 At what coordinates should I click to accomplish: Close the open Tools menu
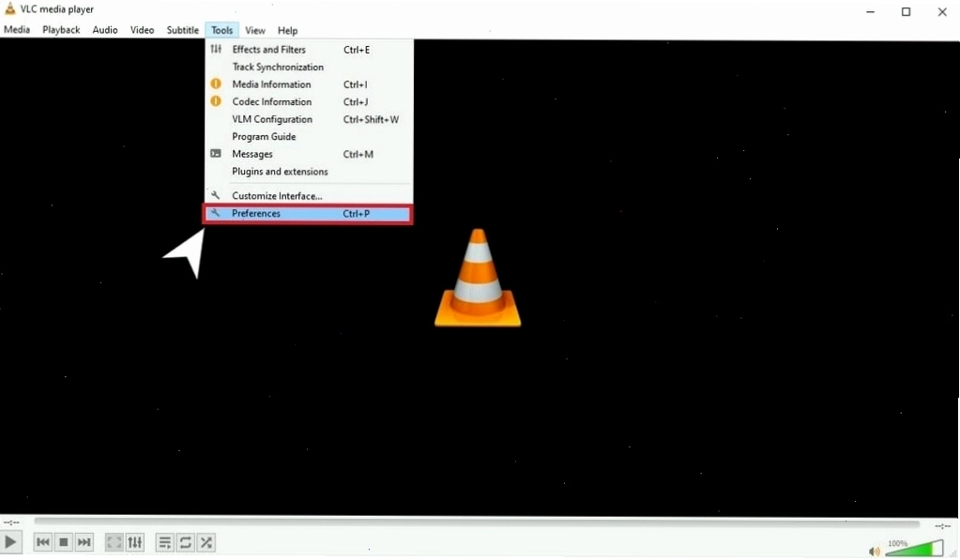click(x=221, y=30)
